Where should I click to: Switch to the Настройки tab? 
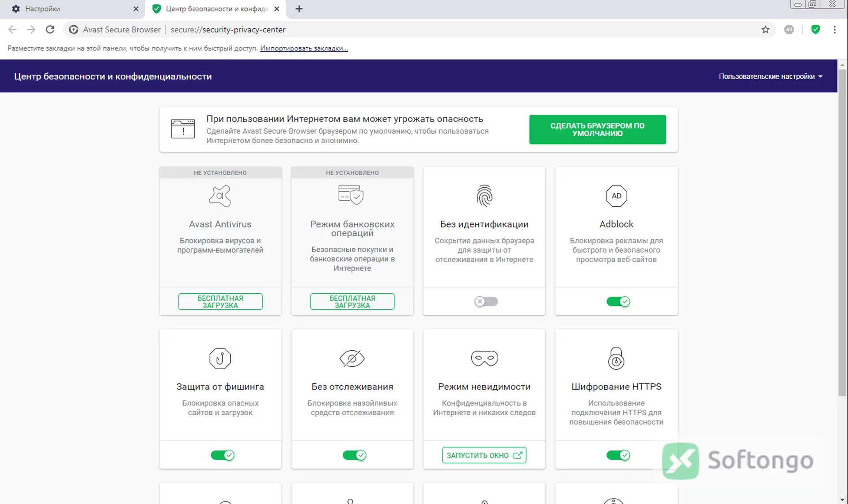point(72,9)
